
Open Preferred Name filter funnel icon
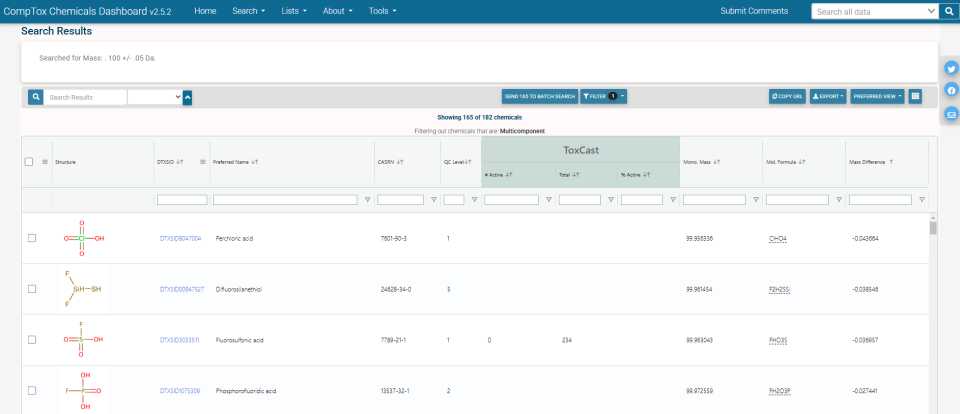coord(367,200)
